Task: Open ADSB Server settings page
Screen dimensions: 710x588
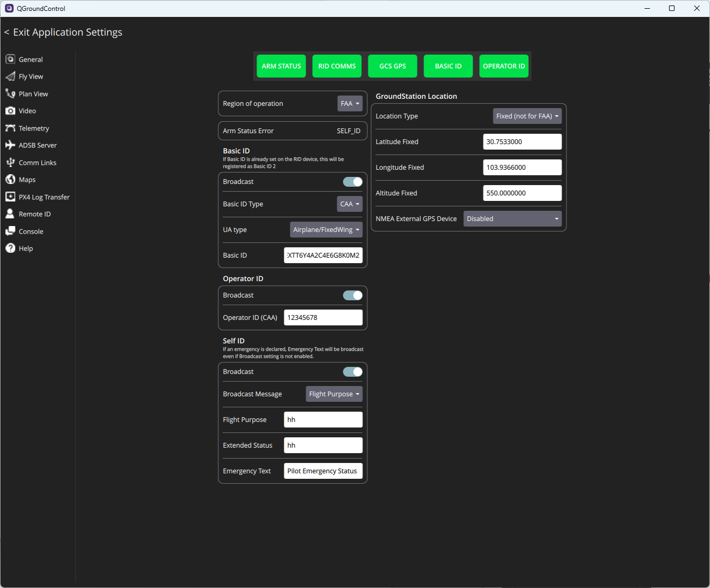Action: click(38, 145)
